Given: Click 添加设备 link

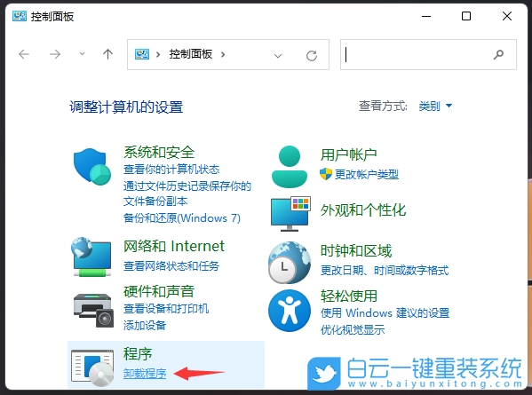Looking at the screenshot, I should tap(145, 325).
